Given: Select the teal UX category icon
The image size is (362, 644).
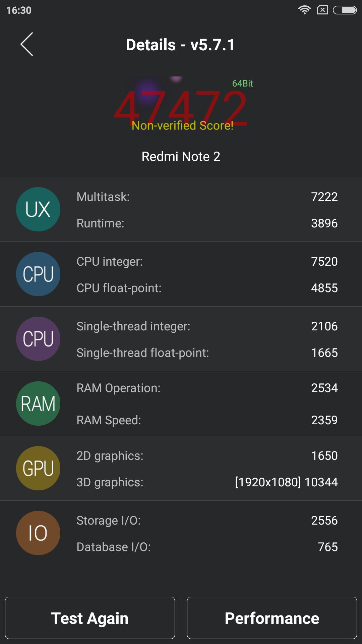Looking at the screenshot, I should [38, 209].
